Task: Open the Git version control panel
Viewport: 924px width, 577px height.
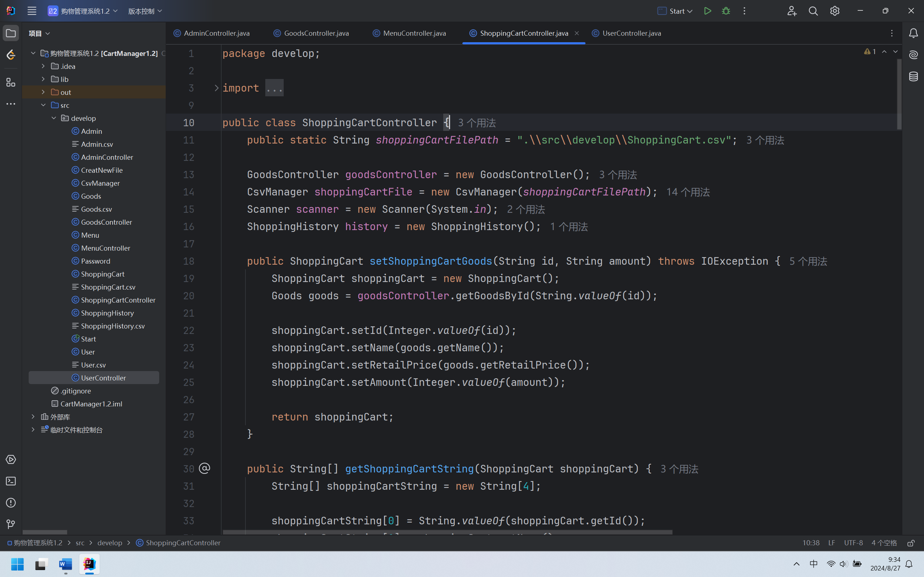Action: (x=11, y=524)
